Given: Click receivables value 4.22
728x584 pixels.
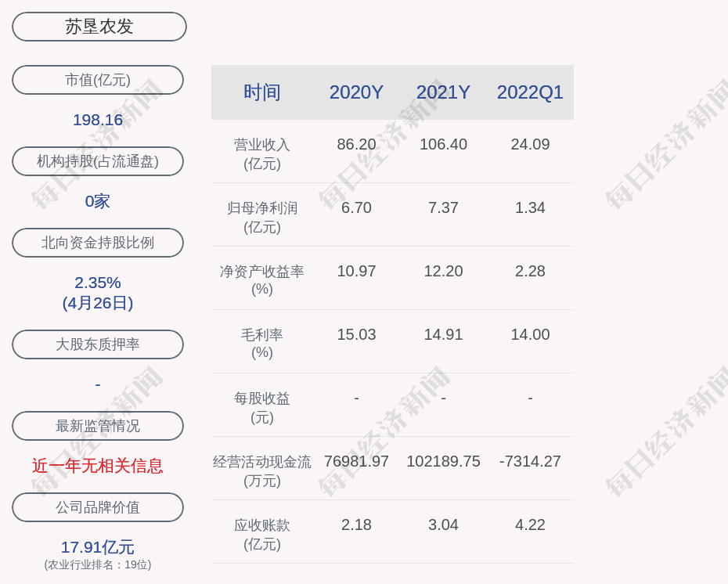Looking at the screenshot, I should [x=530, y=525].
